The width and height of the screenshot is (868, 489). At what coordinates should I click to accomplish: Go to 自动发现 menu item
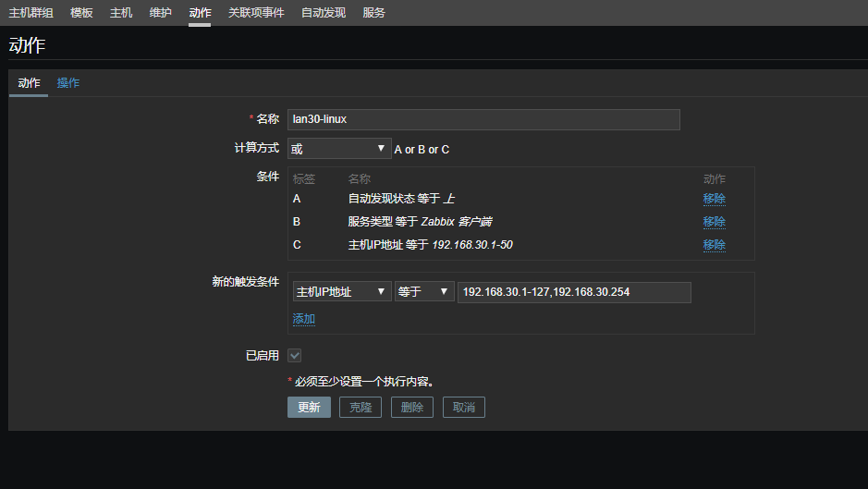click(324, 13)
